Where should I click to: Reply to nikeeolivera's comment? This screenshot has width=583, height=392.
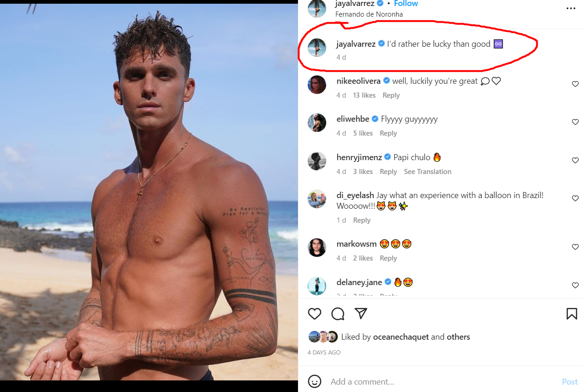click(391, 95)
